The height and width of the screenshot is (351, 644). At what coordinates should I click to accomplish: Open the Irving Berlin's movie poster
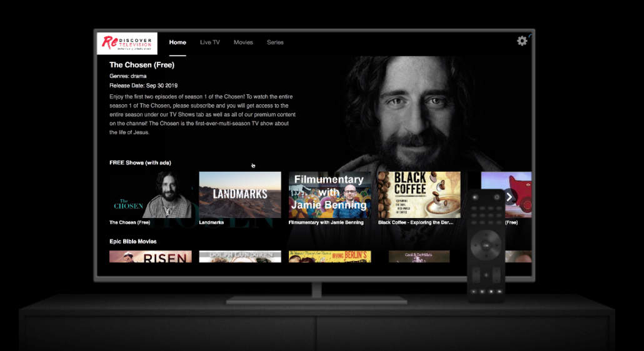(x=330, y=257)
